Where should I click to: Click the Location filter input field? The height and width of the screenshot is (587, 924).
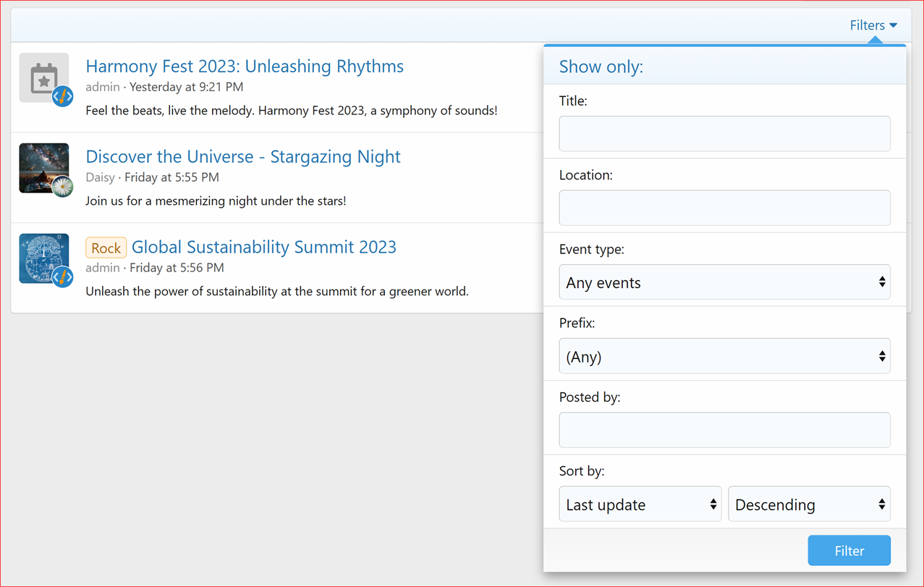[724, 208]
